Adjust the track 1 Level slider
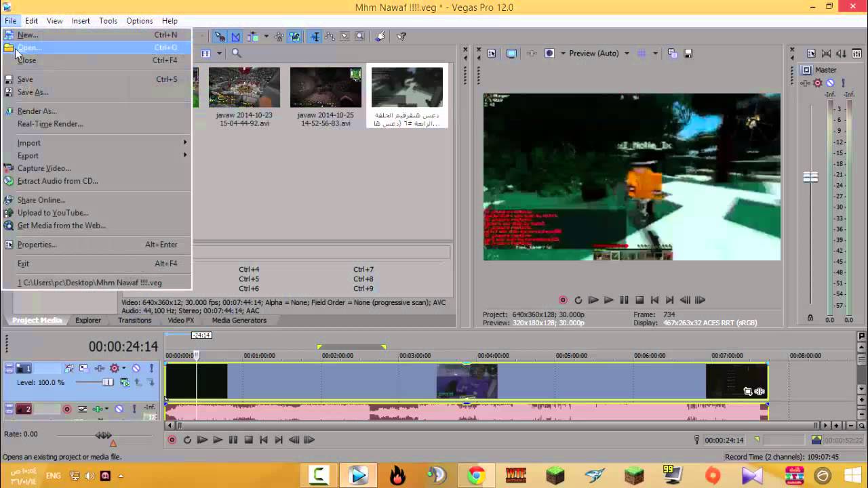Viewport: 868px width, 488px height. pyautogui.click(x=108, y=382)
